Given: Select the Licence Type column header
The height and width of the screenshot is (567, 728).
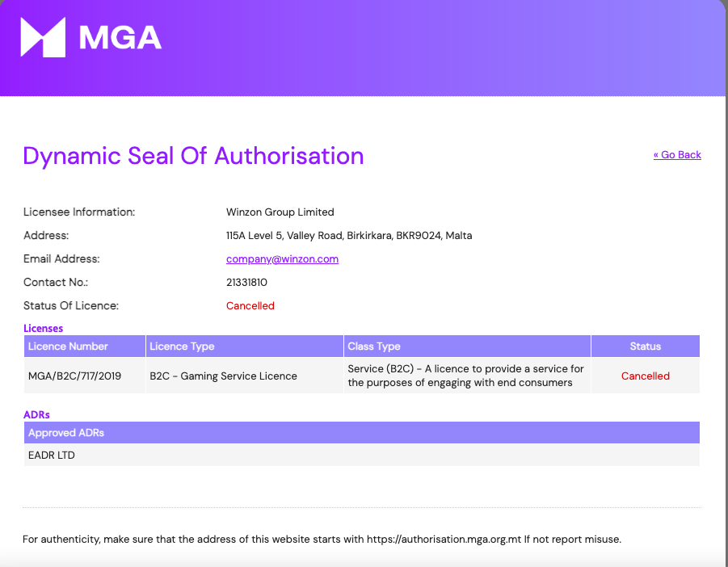Looking at the screenshot, I should (182, 346).
